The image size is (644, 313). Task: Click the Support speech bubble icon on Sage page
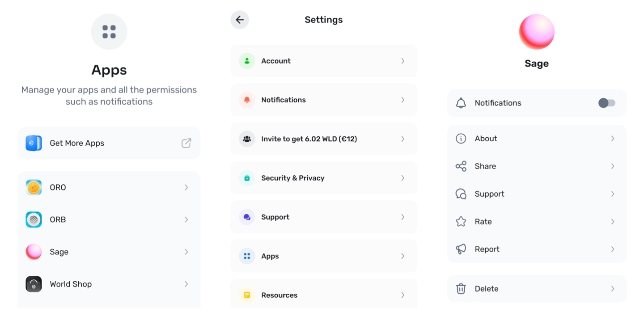(461, 194)
